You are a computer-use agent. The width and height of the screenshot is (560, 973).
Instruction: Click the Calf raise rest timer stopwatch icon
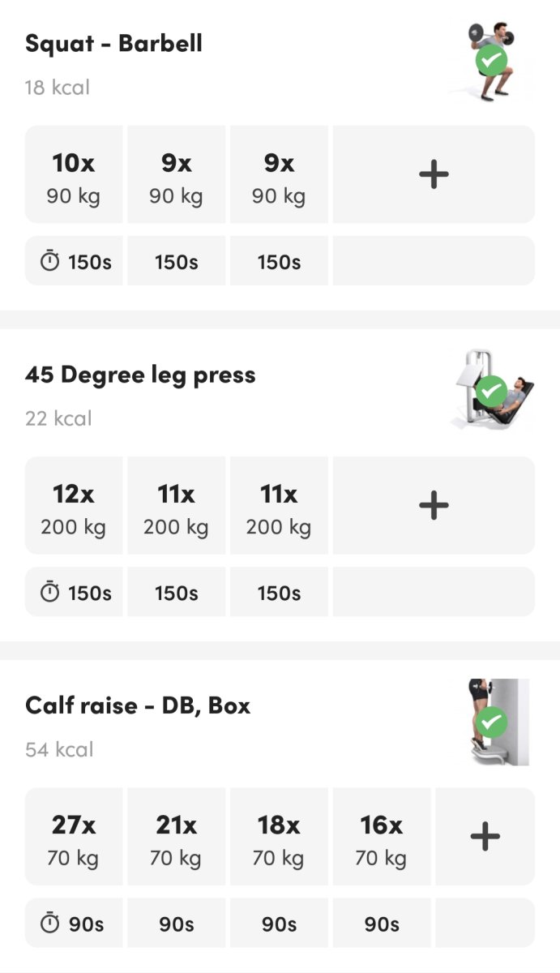tap(50, 924)
